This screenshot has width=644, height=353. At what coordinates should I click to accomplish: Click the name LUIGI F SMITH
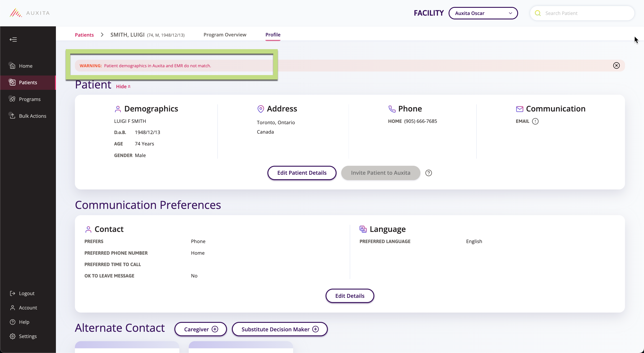coord(130,121)
